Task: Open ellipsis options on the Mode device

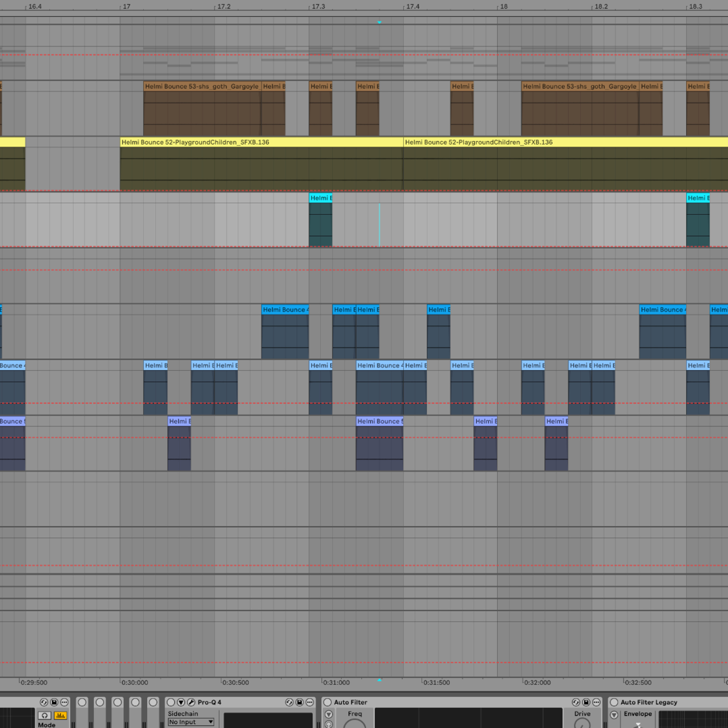Action: (x=65, y=702)
